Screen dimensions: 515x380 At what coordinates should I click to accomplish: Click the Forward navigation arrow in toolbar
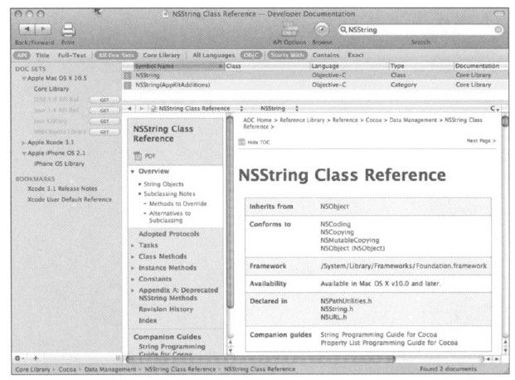43,29
